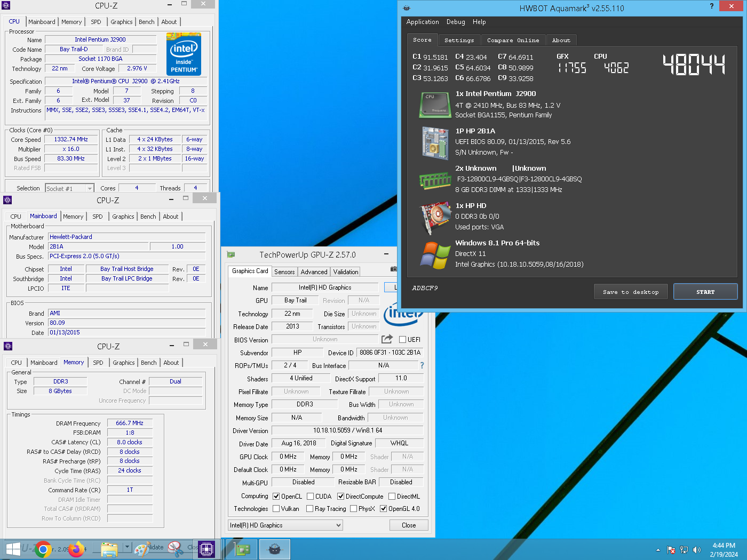Launch Firefox from the taskbar

76,549
